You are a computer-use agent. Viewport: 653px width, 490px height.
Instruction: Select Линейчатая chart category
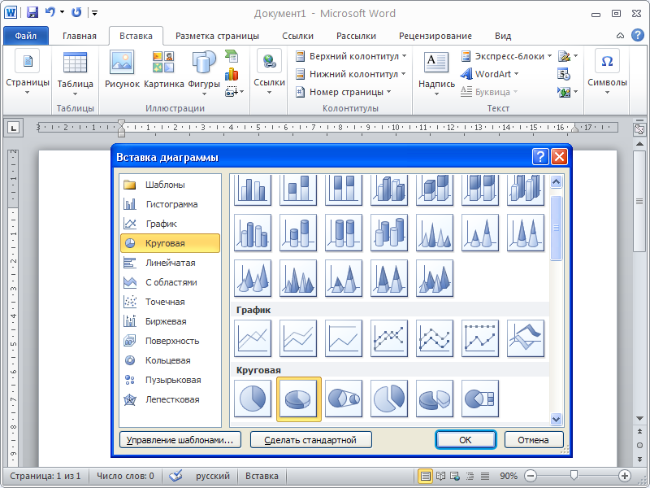pyautogui.click(x=170, y=263)
